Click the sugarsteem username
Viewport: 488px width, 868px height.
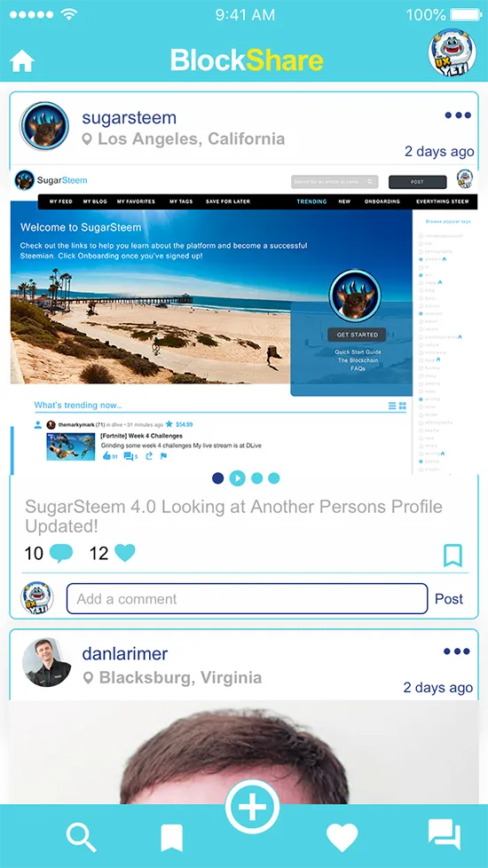129,117
